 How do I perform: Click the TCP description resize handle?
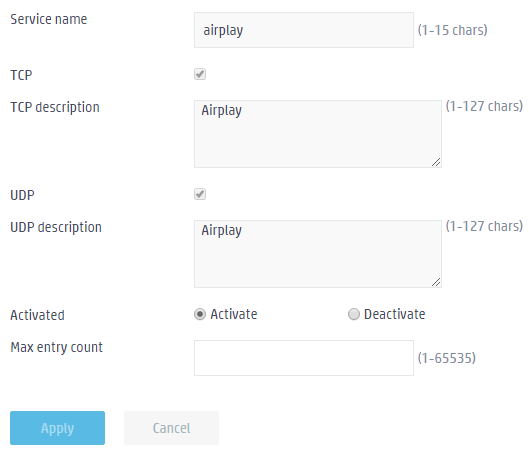point(436,162)
